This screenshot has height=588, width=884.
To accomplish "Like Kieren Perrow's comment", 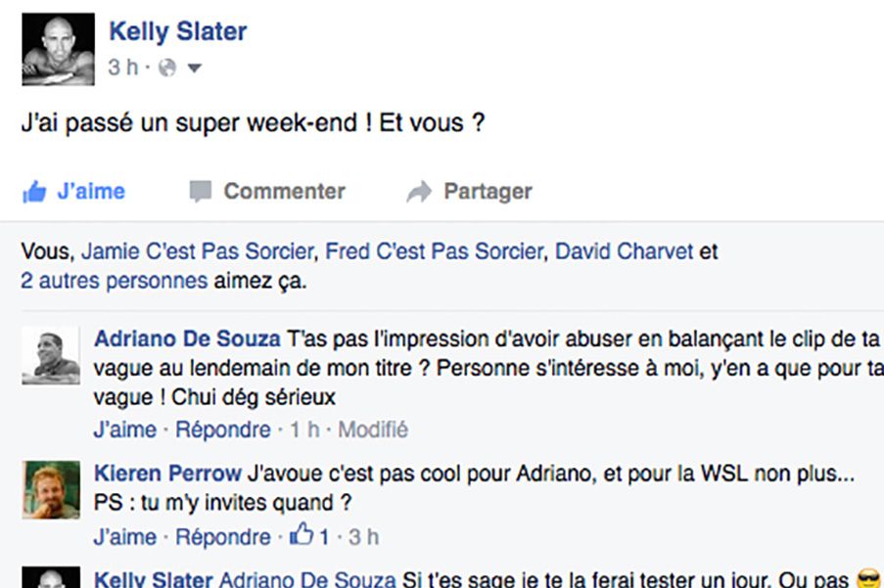I will 124,537.
